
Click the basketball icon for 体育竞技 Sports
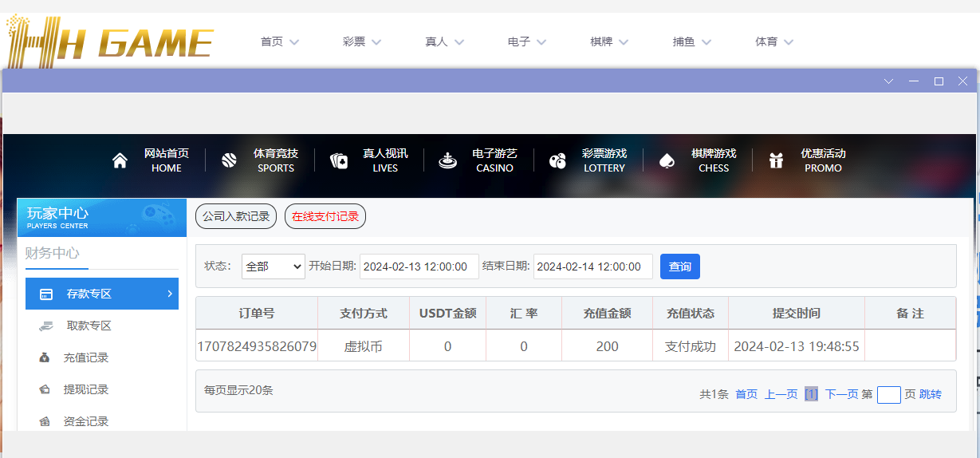click(x=230, y=160)
